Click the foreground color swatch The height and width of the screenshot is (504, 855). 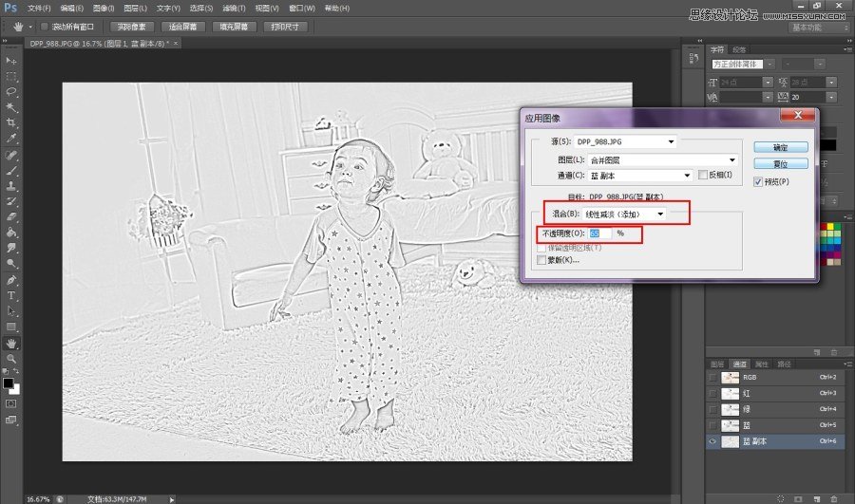click(9, 383)
